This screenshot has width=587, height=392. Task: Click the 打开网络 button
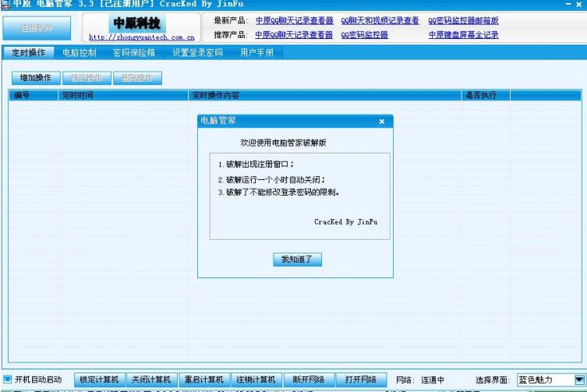pos(361,380)
